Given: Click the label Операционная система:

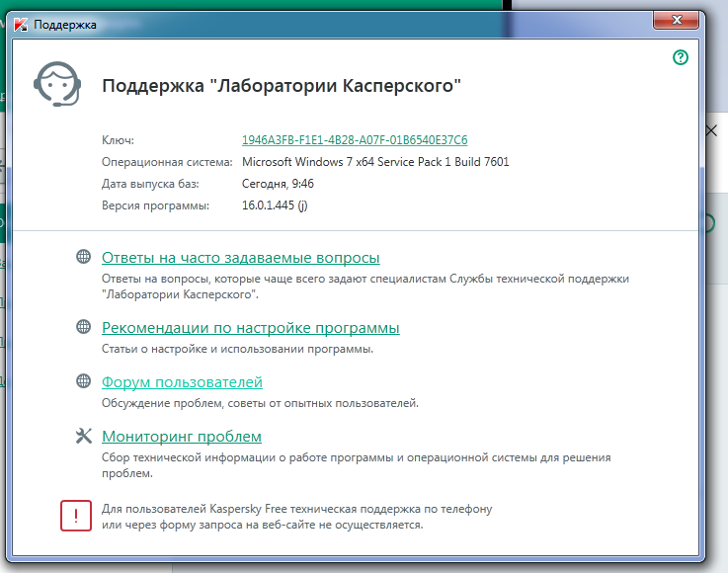Looking at the screenshot, I should click(167, 162).
